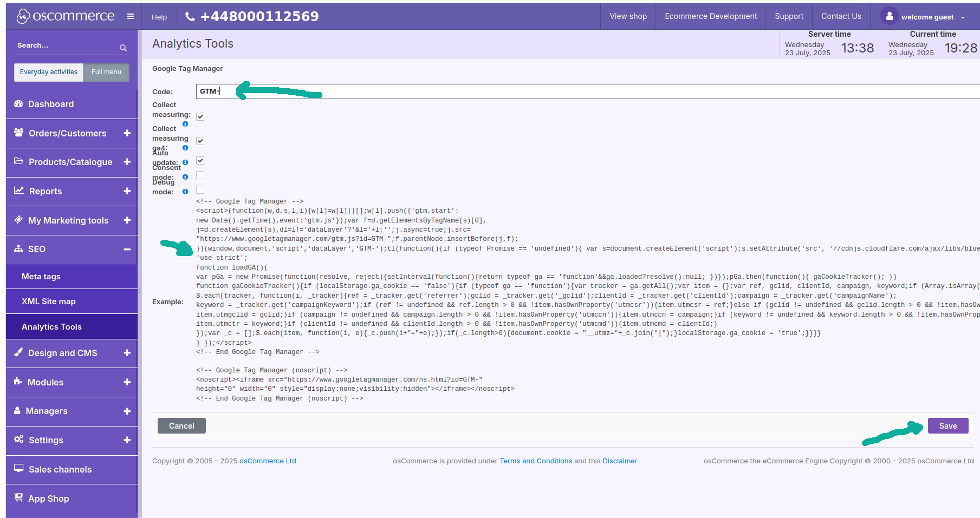980x518 pixels.
Task: Click info icon beside Collect measuring ga4
Action: [185, 148]
